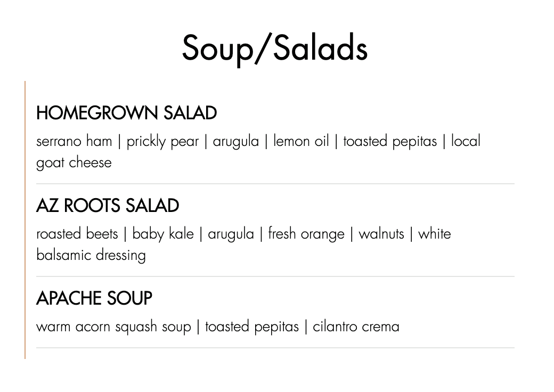Image resolution: width=554 pixels, height=392 pixels.
Task: Click the walnuts ingredient
Action: point(381,234)
